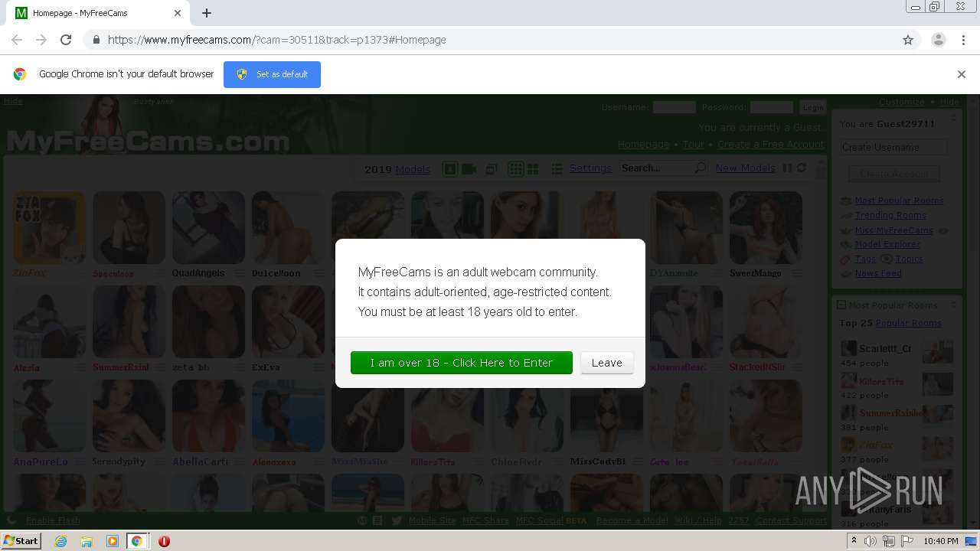Bookmark this page with the star icon

pos(908,40)
